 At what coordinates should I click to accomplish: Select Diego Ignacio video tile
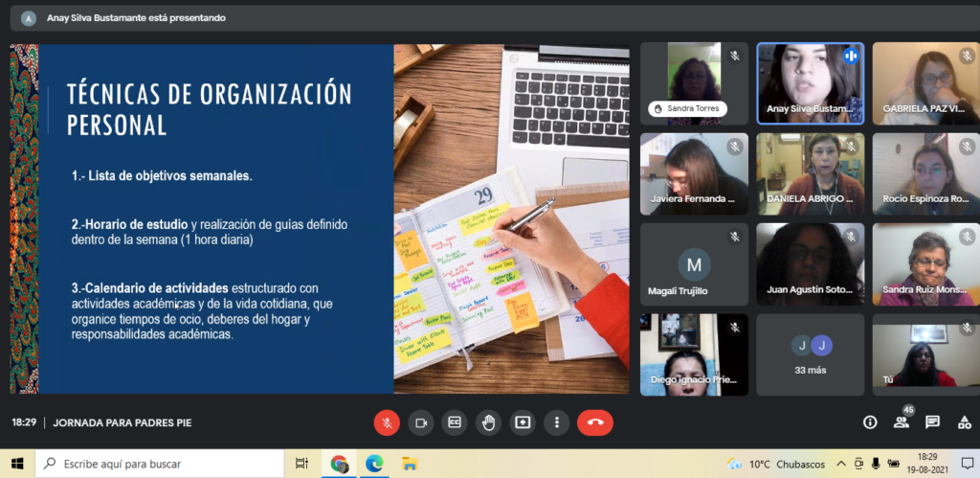pyautogui.click(x=694, y=354)
